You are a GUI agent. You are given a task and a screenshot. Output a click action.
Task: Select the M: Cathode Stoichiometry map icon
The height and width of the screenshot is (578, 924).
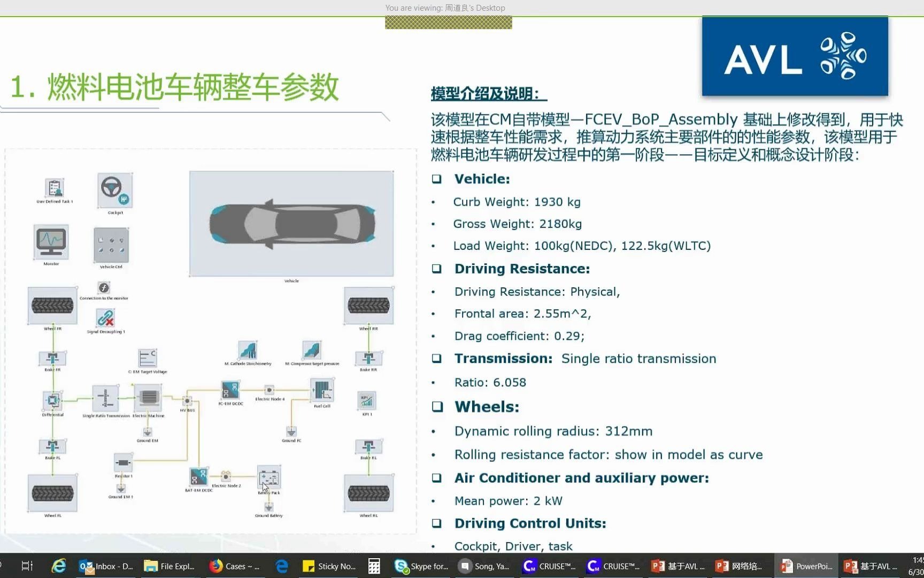[248, 351]
